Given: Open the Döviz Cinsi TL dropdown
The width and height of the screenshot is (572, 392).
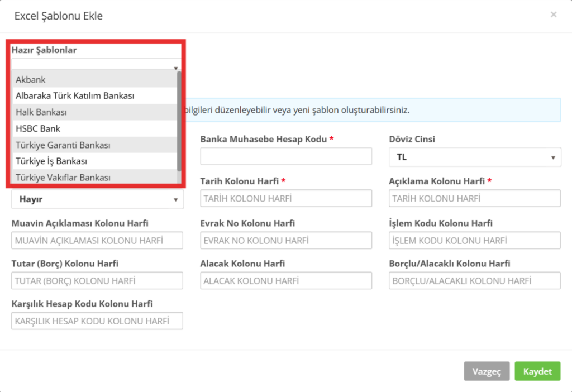Looking at the screenshot, I should 475,157.
